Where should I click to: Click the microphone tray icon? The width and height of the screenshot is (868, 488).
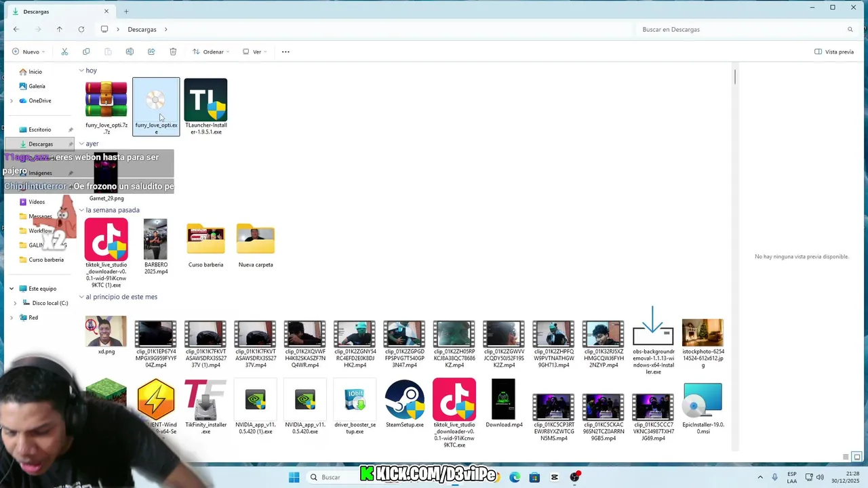(775, 477)
